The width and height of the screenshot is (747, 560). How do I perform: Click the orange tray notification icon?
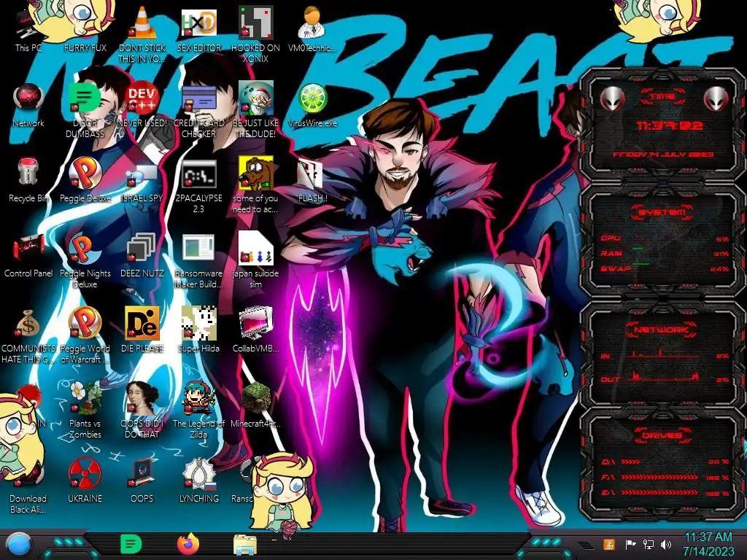click(609, 544)
